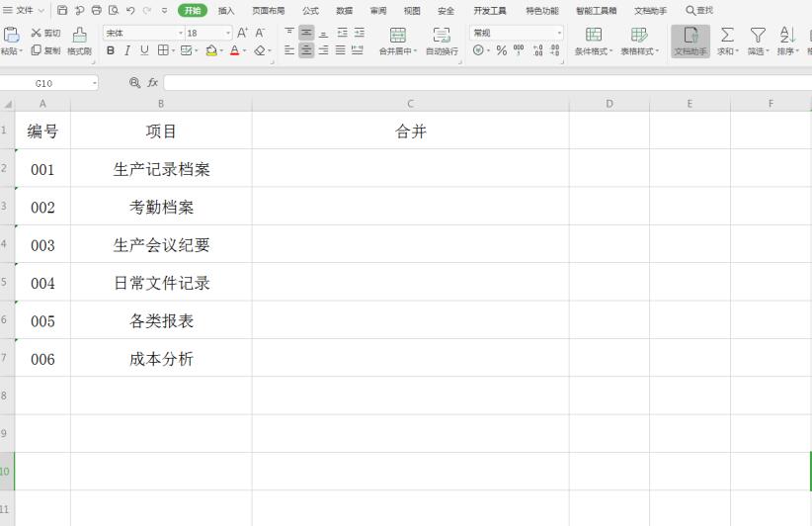The width and height of the screenshot is (812, 526).
Task: Click into the formula bar input
Action: [x=487, y=83]
